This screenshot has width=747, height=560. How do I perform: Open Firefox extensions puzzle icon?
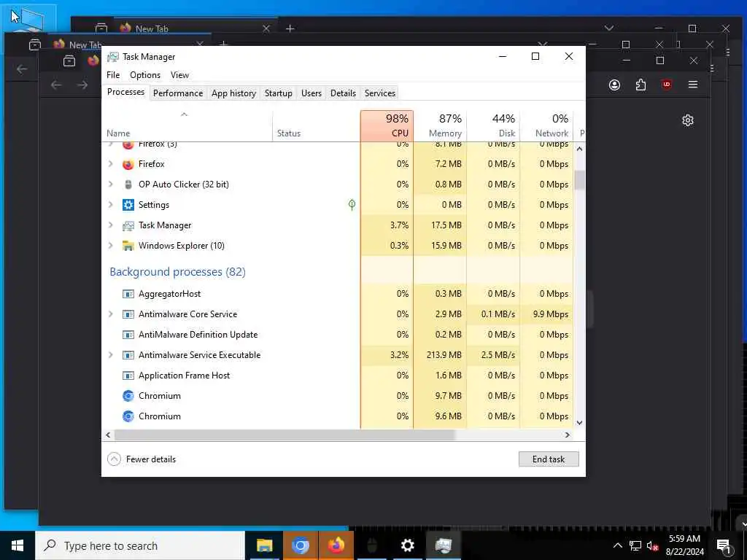(x=640, y=85)
